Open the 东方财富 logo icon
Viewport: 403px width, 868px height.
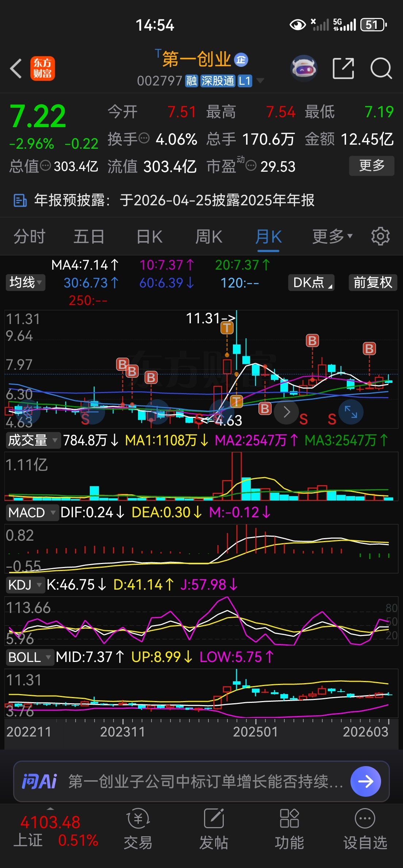click(42, 68)
